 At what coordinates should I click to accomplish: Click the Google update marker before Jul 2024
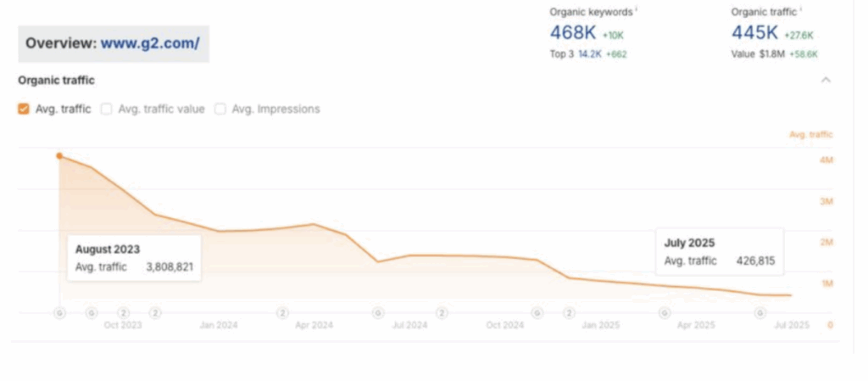[378, 313]
